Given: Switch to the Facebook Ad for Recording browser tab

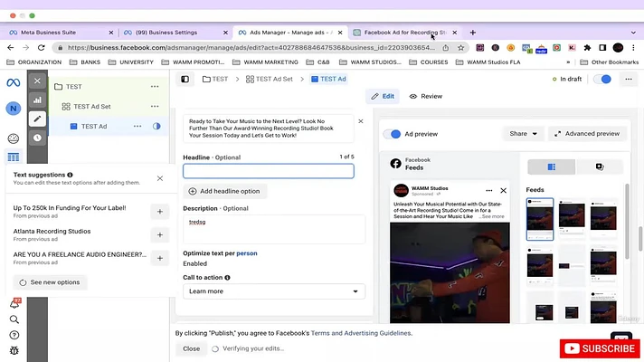Looking at the screenshot, I should (x=405, y=33).
